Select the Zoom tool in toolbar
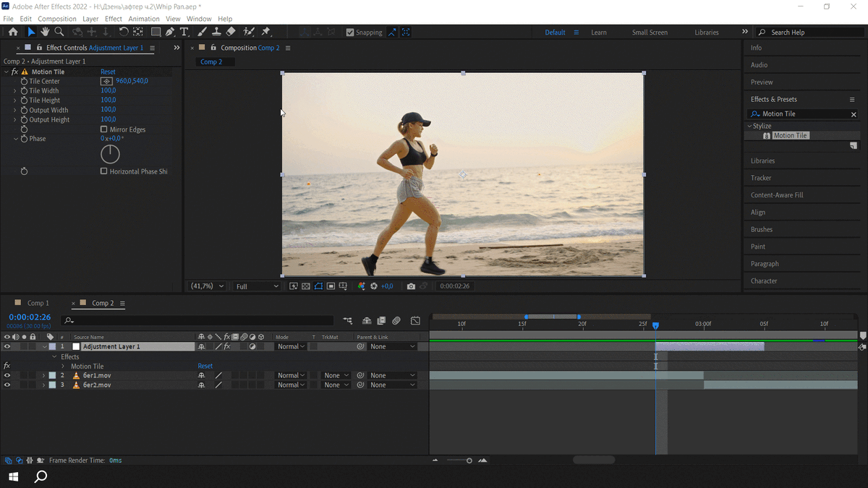The width and height of the screenshot is (868, 488). (x=59, y=32)
